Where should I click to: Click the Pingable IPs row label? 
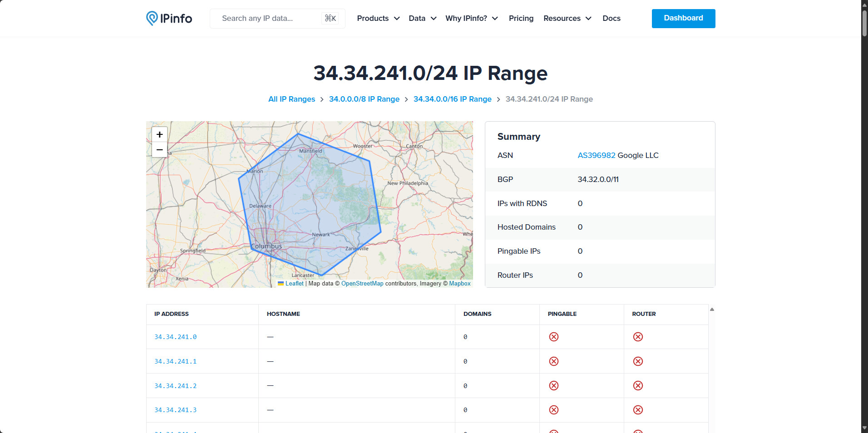click(x=518, y=251)
